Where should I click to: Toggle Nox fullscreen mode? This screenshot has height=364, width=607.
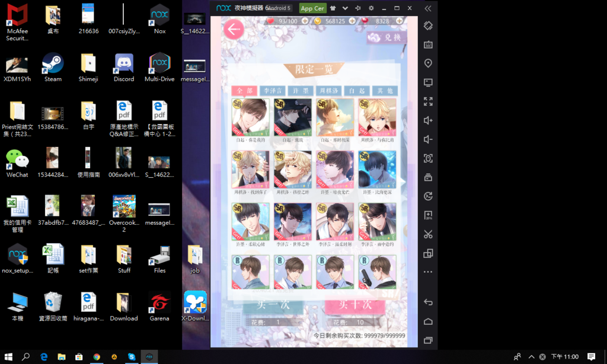point(428,101)
